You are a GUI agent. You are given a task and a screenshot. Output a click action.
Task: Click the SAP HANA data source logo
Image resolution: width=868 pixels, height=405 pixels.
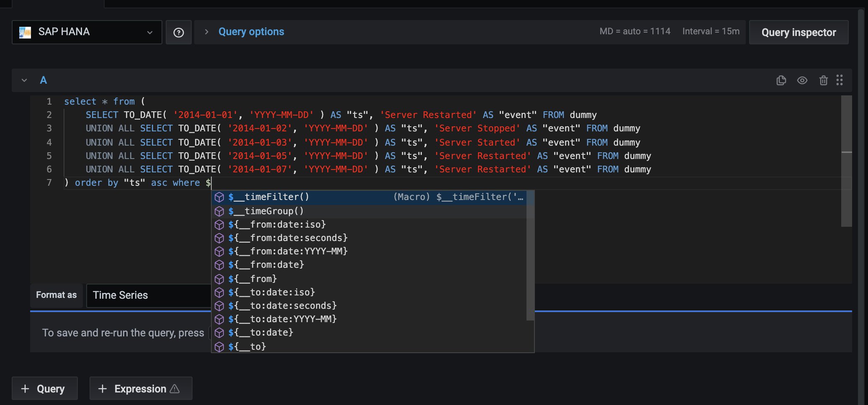25,32
